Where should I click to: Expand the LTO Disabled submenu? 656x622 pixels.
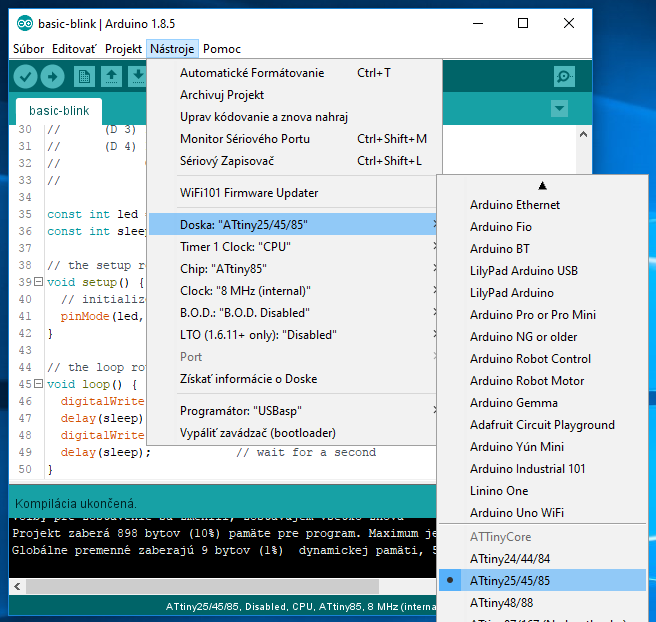tap(293, 335)
